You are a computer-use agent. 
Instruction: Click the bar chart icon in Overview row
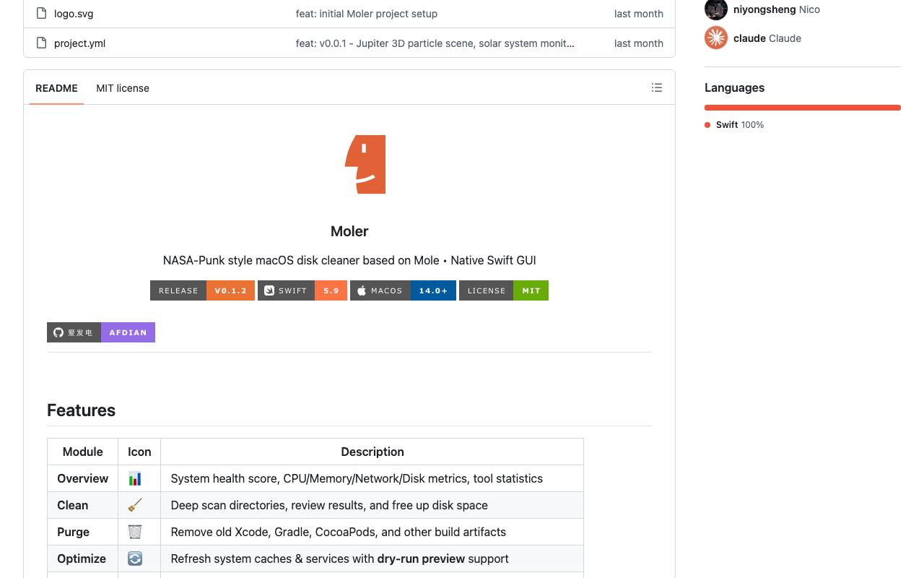pos(135,478)
